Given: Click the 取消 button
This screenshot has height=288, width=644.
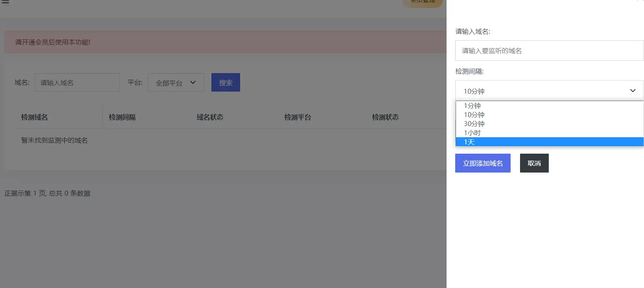Looking at the screenshot, I should pyautogui.click(x=534, y=163).
